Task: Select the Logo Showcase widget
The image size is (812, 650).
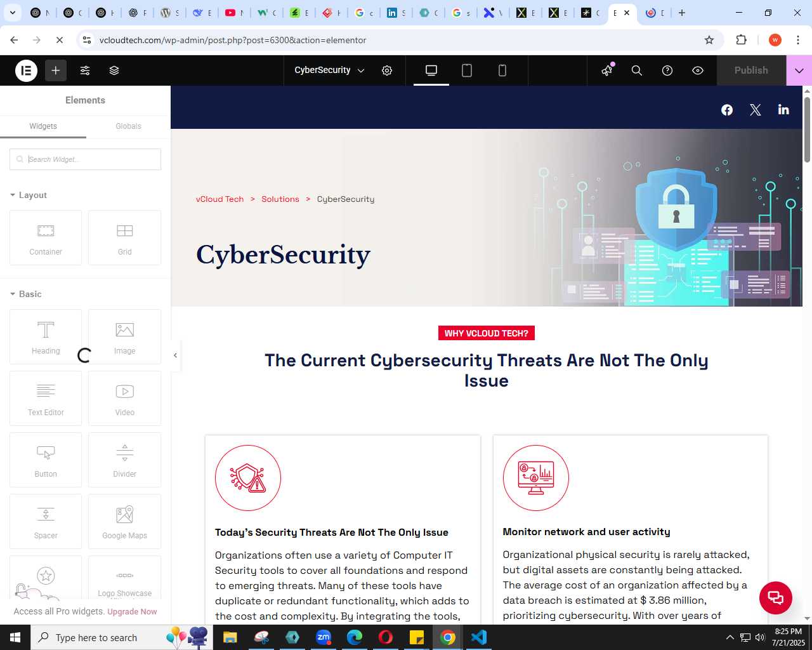Action: point(125,578)
